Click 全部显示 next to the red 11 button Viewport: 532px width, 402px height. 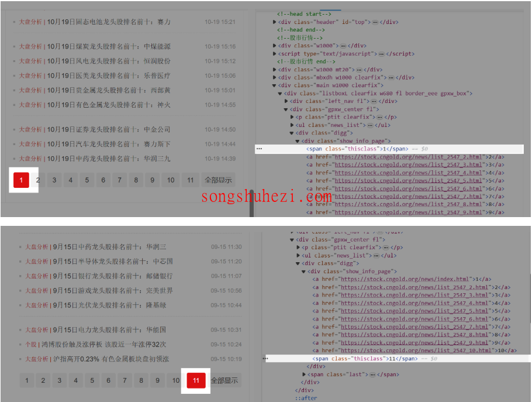pos(224,380)
